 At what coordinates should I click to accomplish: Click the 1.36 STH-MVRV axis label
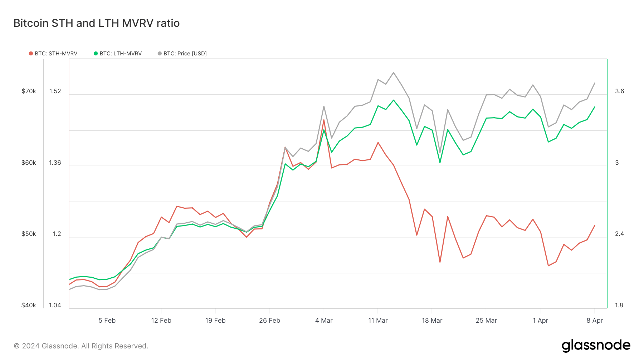(55, 163)
